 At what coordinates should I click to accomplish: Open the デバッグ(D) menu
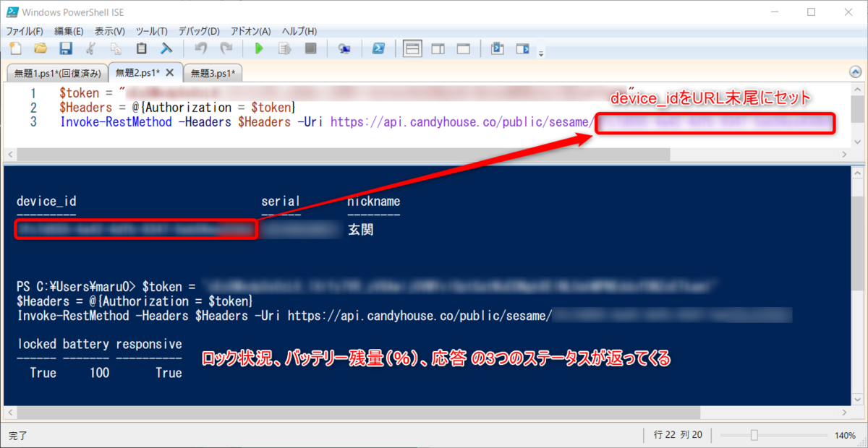tap(199, 31)
